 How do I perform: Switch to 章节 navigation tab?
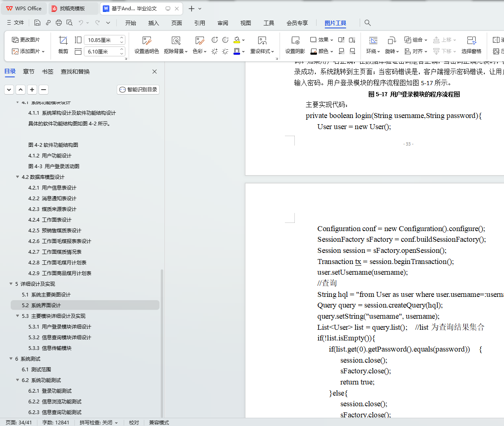(29, 72)
